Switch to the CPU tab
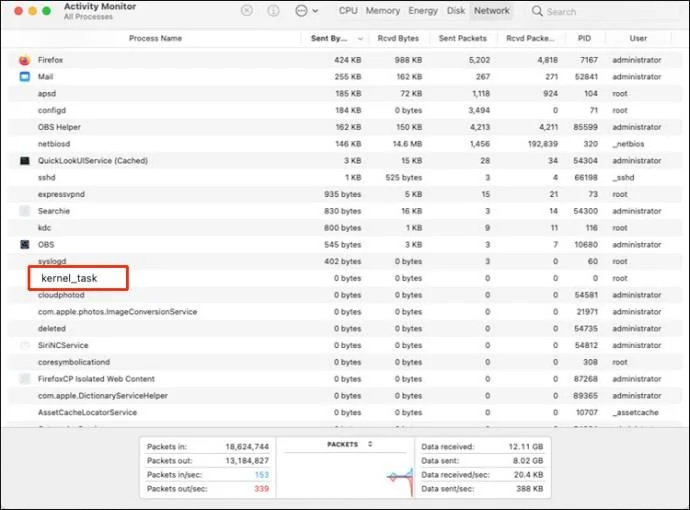 pos(348,11)
